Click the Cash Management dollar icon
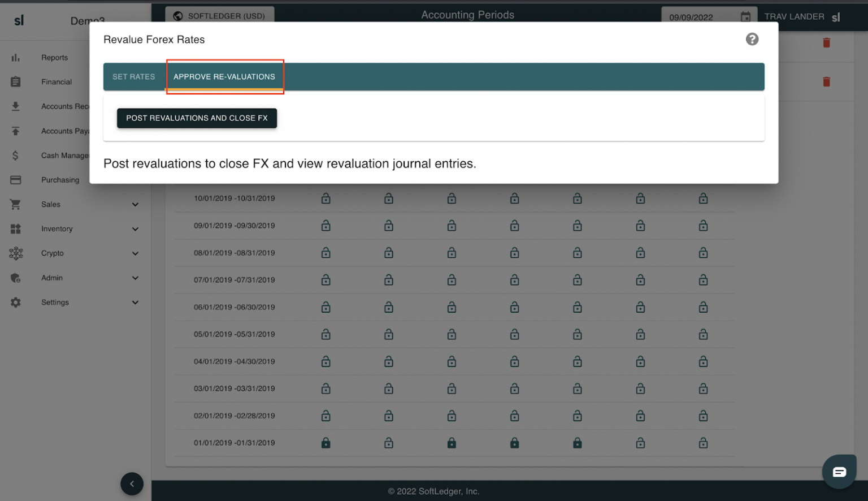The width and height of the screenshot is (868, 501). pyautogui.click(x=16, y=156)
